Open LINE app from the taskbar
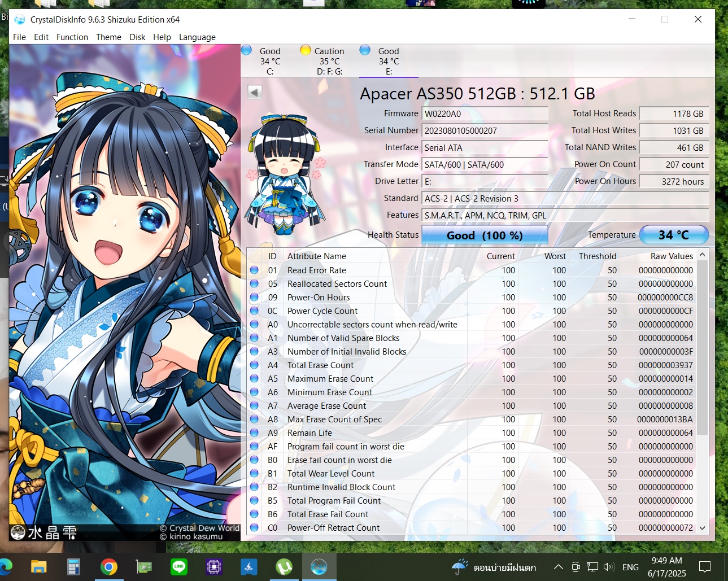 (179, 567)
